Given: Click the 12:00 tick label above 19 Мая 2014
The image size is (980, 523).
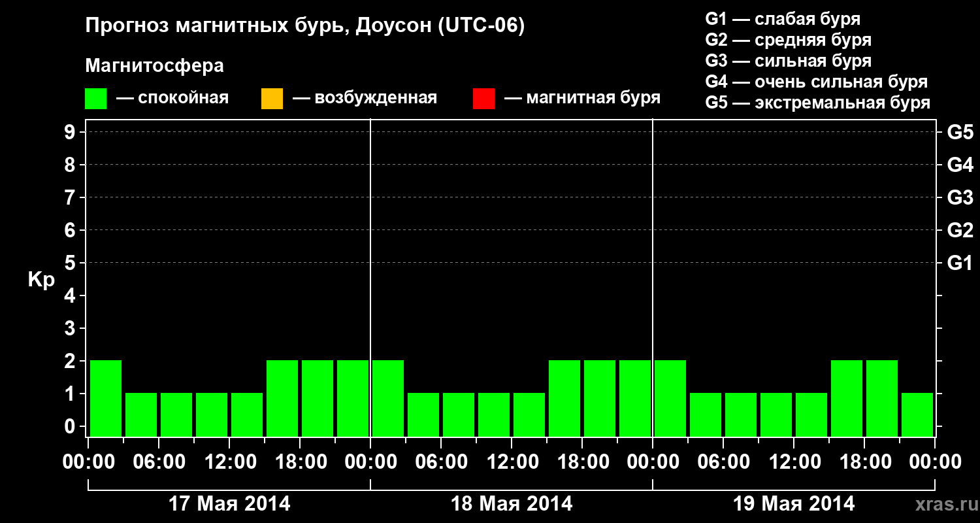Looking at the screenshot, I should coord(794,462).
